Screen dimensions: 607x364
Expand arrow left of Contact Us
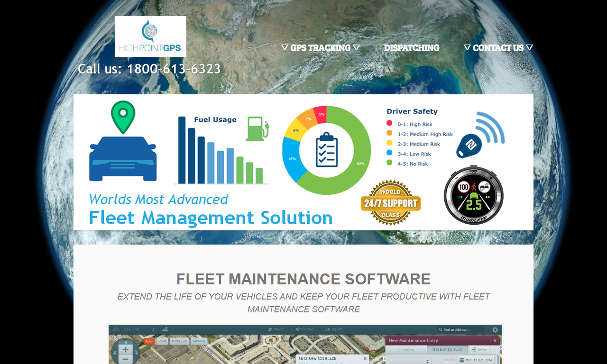click(x=467, y=47)
